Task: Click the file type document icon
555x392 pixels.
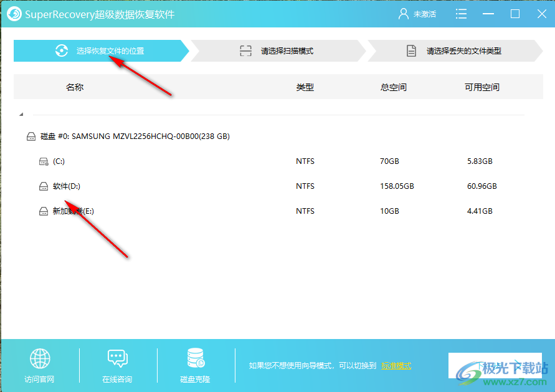Action: point(411,50)
